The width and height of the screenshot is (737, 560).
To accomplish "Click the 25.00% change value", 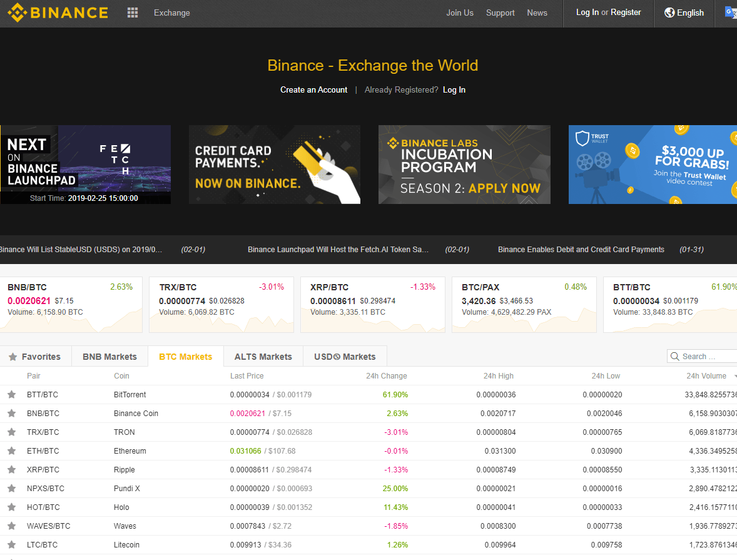I will [395, 489].
